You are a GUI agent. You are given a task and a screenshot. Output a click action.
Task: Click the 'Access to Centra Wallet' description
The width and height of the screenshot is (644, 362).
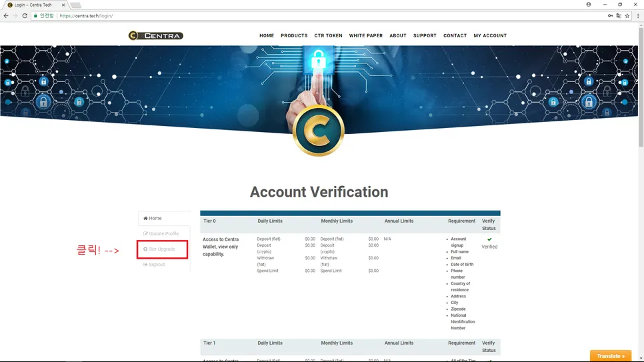[x=221, y=247]
